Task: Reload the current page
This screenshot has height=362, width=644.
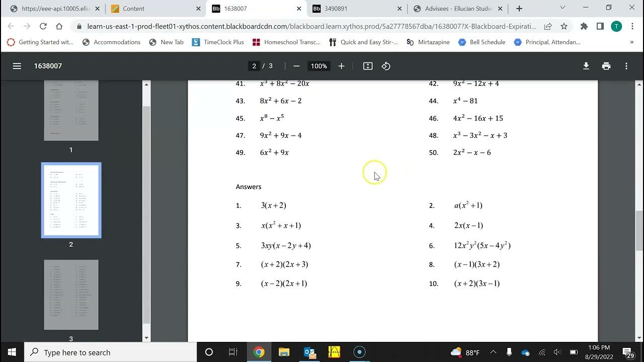Action: coord(43,26)
